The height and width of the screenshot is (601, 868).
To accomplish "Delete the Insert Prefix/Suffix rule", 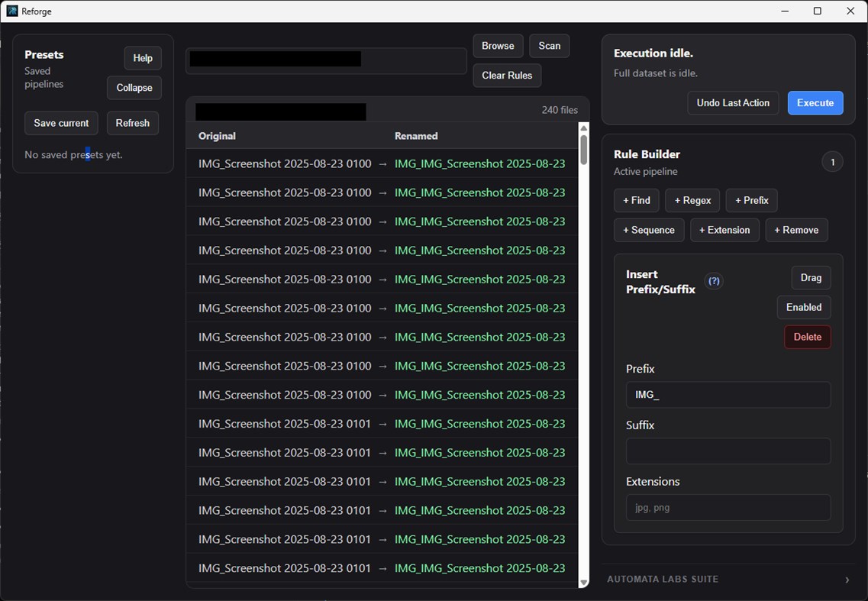I will [807, 337].
